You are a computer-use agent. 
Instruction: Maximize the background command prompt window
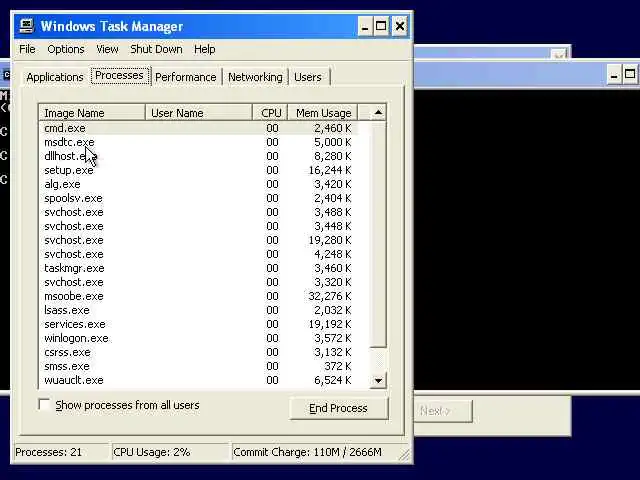[x=630, y=75]
